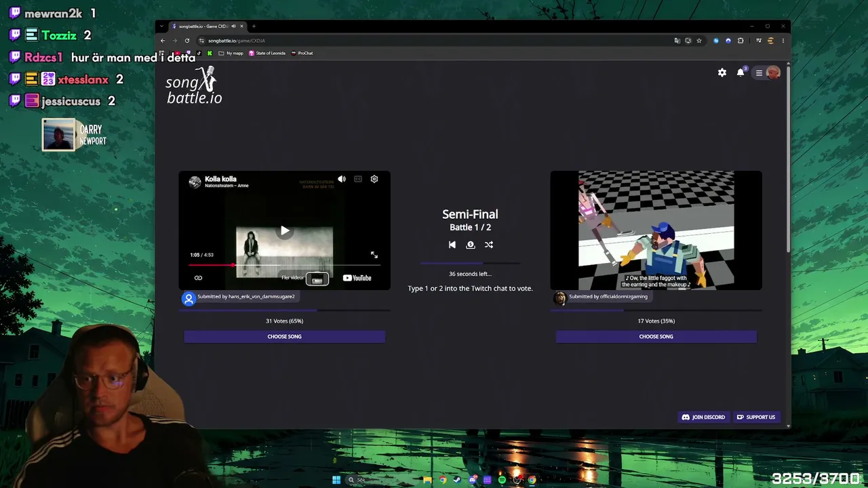Viewport: 868px width, 488px height.
Task: Open YouTube player settings gear
Action: tap(374, 179)
